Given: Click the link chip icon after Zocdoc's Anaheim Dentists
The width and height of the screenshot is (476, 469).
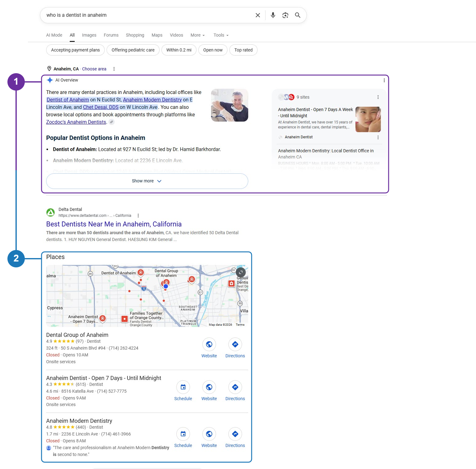Looking at the screenshot, I should tap(112, 122).
